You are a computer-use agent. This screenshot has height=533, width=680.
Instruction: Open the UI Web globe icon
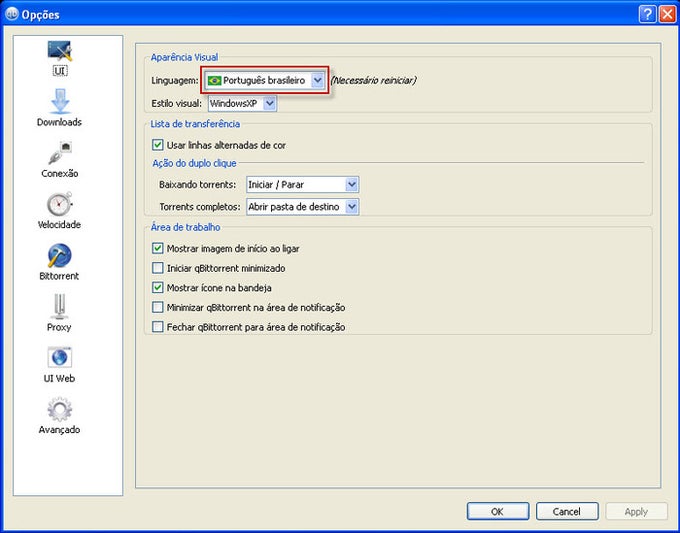point(59,358)
